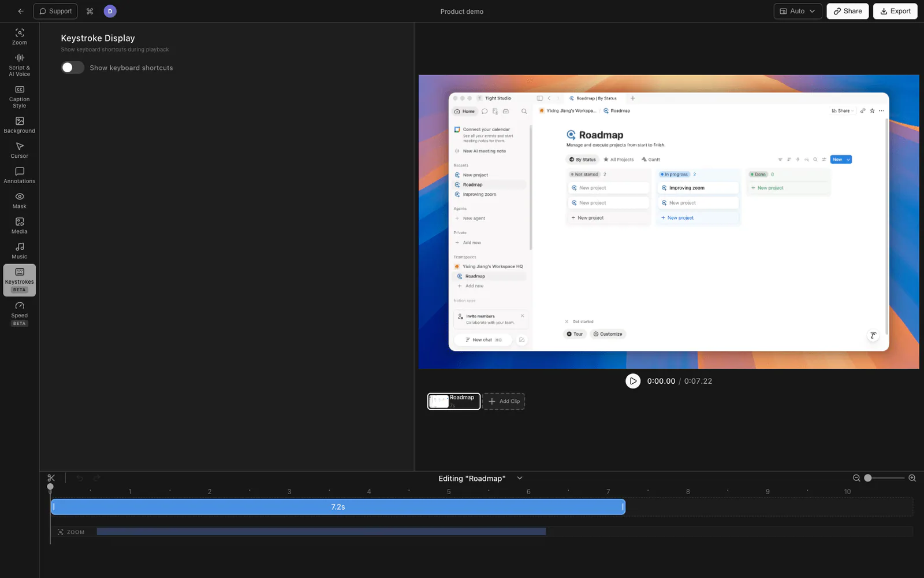924x578 pixels.
Task: Open the Cursor settings panel
Action: (20, 150)
